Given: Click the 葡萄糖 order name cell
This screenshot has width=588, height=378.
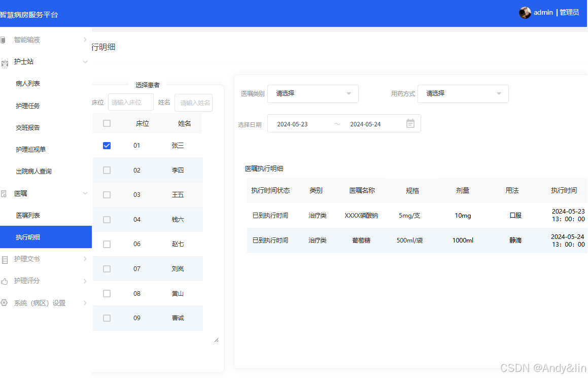Looking at the screenshot, I should coord(362,240).
